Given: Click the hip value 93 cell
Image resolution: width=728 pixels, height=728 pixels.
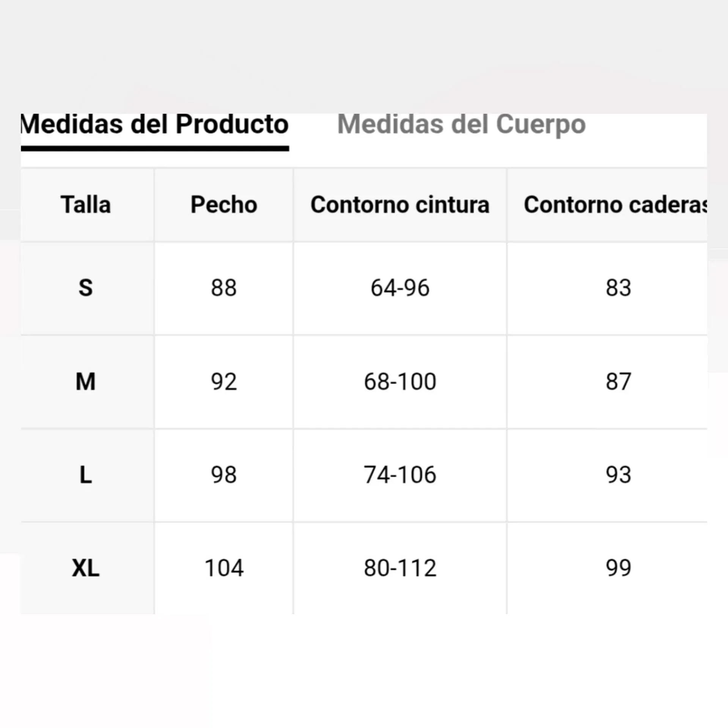Looking at the screenshot, I should (618, 475).
